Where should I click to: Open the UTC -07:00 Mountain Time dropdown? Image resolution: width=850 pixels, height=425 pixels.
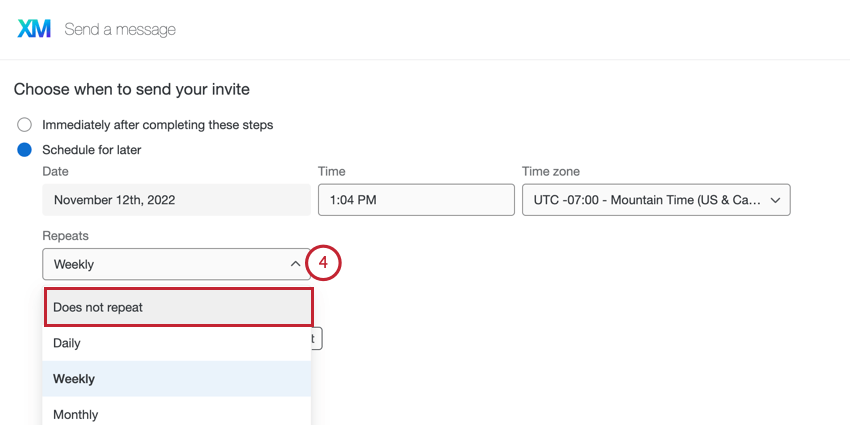tap(656, 200)
